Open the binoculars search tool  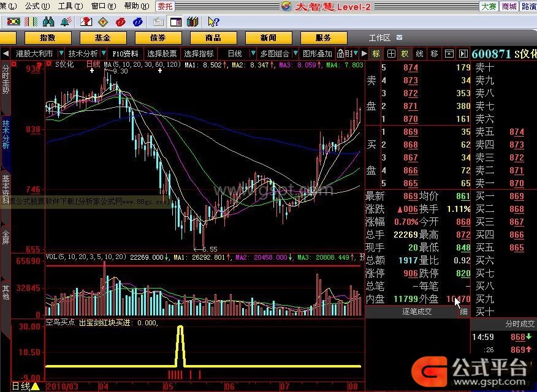pos(48,22)
